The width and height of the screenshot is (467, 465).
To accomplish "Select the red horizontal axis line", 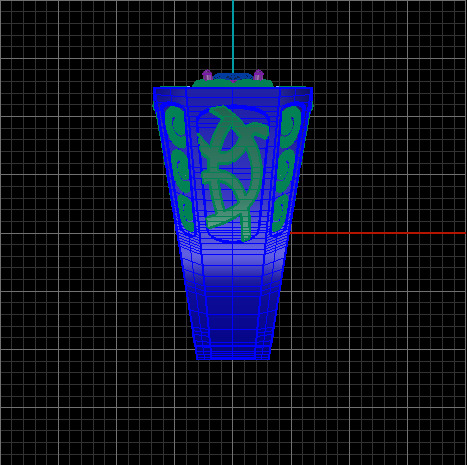I will pyautogui.click(x=378, y=233).
